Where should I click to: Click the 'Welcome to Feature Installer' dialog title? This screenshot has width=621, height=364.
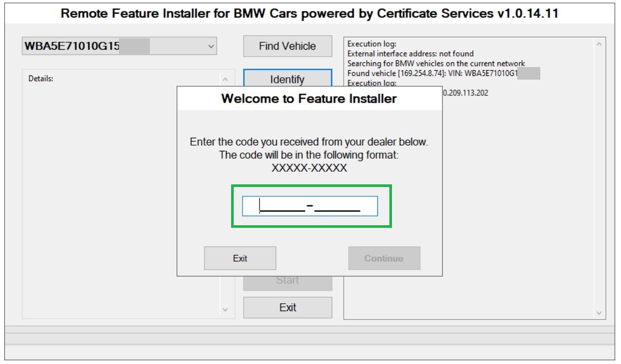click(x=309, y=98)
